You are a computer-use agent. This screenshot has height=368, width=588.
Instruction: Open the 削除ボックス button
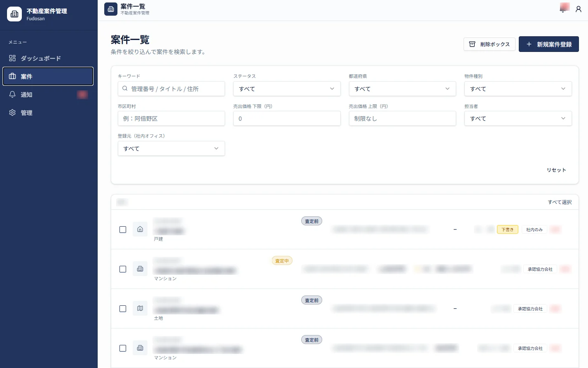[490, 44]
